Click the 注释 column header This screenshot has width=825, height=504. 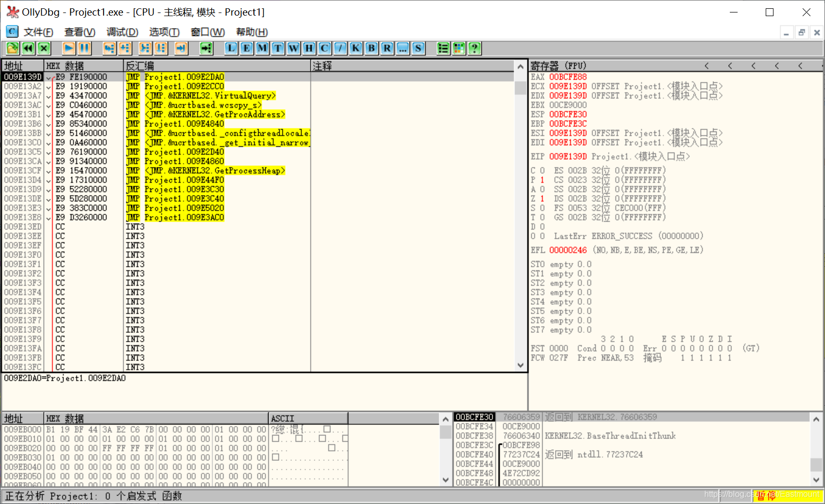pyautogui.click(x=413, y=66)
